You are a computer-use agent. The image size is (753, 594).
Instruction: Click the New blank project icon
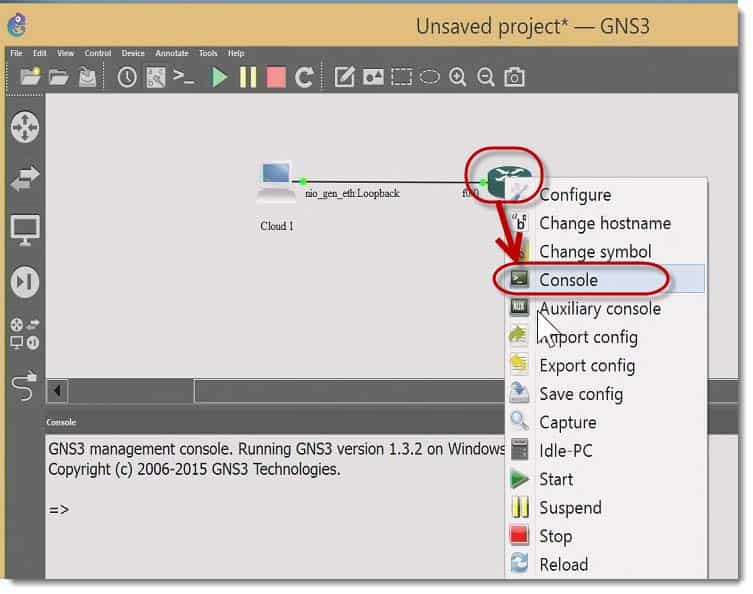tap(30, 77)
